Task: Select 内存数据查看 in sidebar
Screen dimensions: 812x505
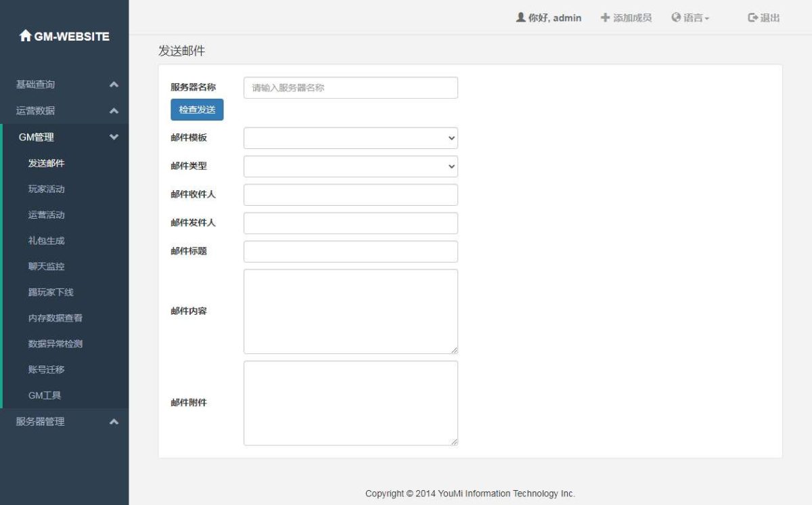Action: (55, 318)
